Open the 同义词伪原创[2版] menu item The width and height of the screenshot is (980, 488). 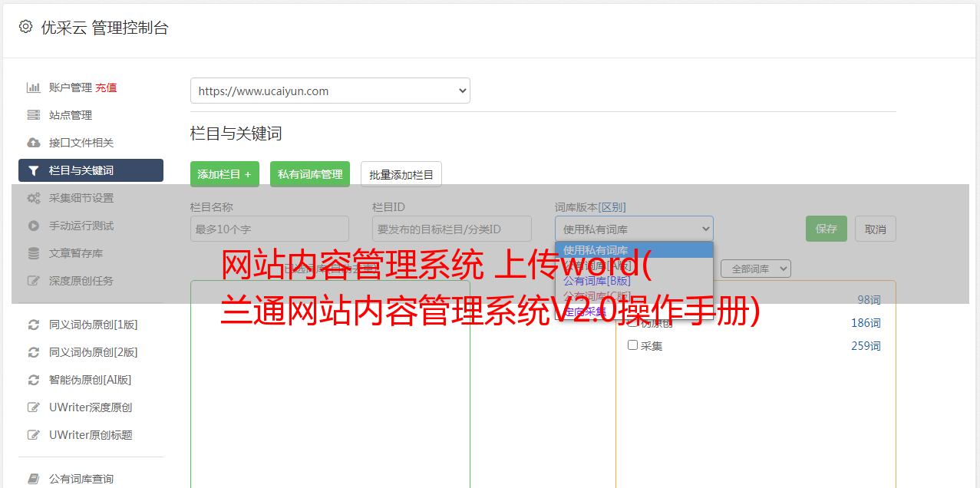pos(91,352)
